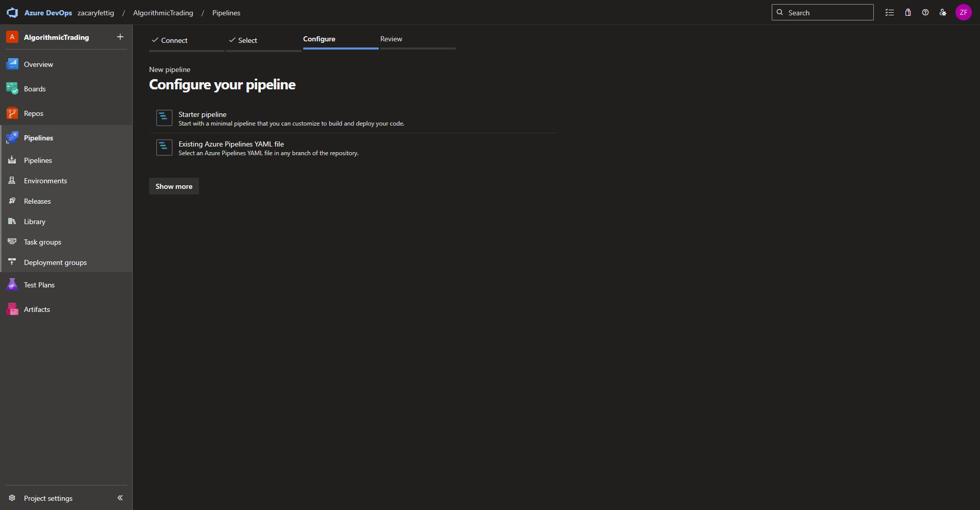This screenshot has height=510, width=980.
Task: Go back to the Connect step tab
Action: point(174,40)
